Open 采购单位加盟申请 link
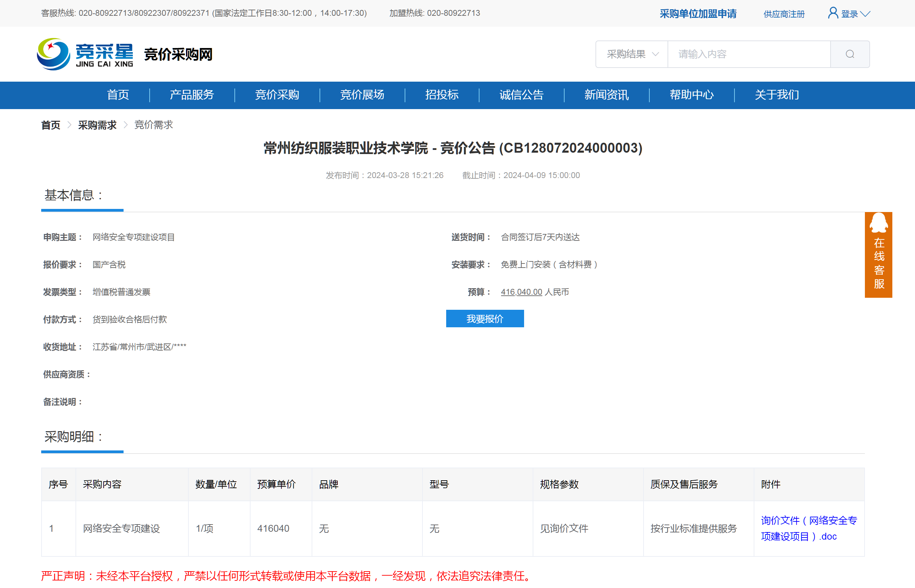 pos(698,14)
